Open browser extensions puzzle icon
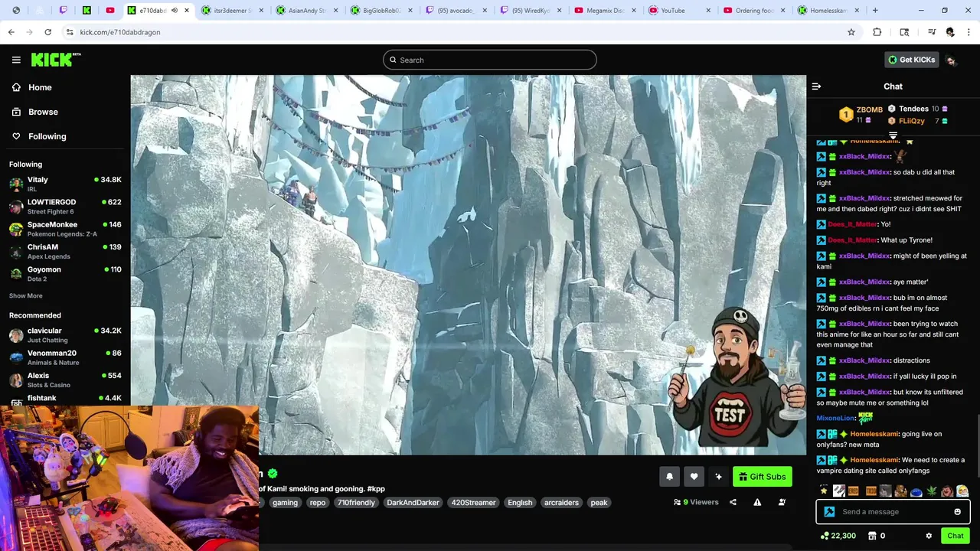Screen dimensions: 980x551 tap(877, 32)
